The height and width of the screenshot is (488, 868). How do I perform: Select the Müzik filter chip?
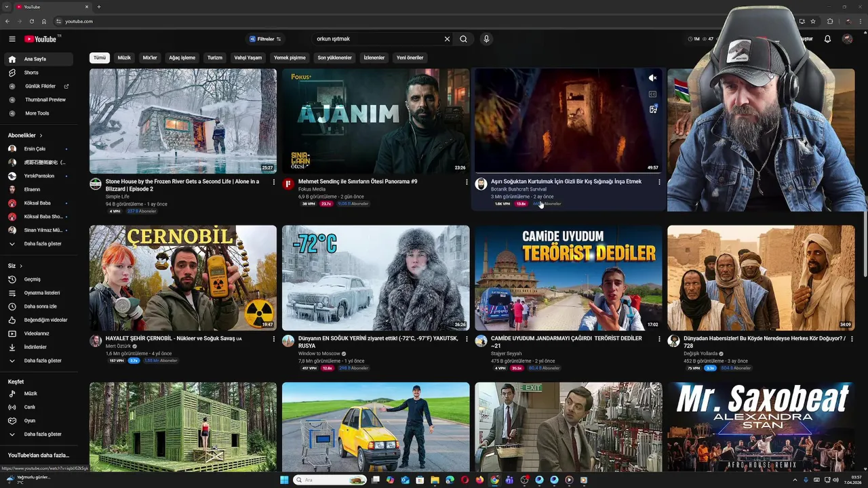point(124,58)
